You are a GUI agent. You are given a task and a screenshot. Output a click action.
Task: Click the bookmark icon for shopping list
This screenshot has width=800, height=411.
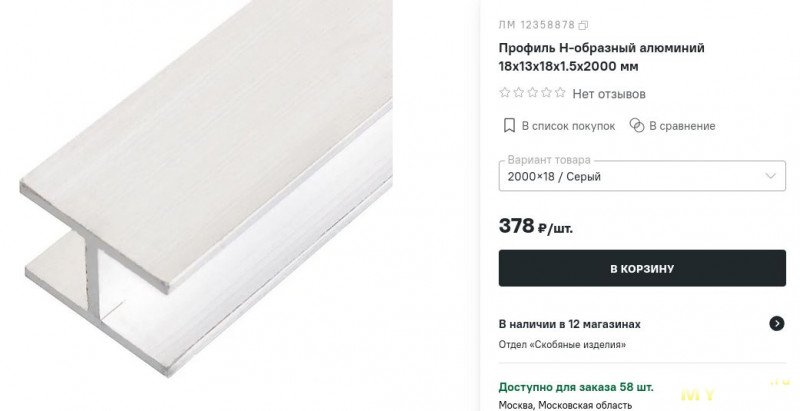click(509, 125)
